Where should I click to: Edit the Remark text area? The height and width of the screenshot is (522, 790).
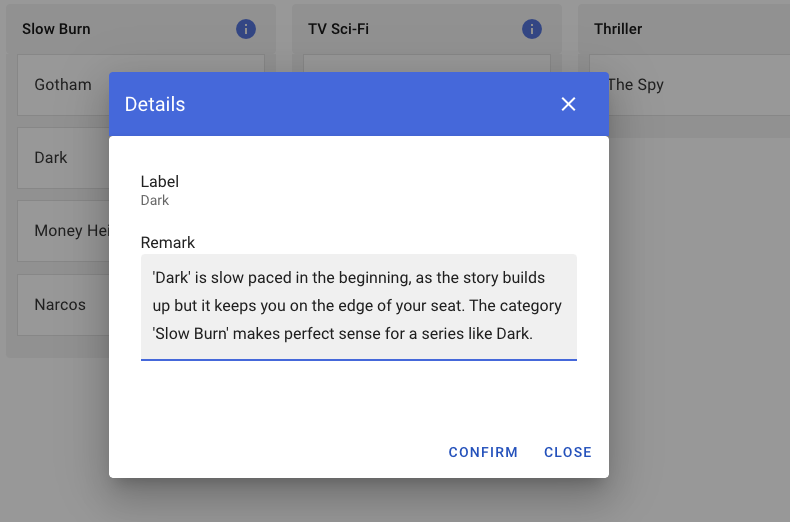(x=359, y=306)
